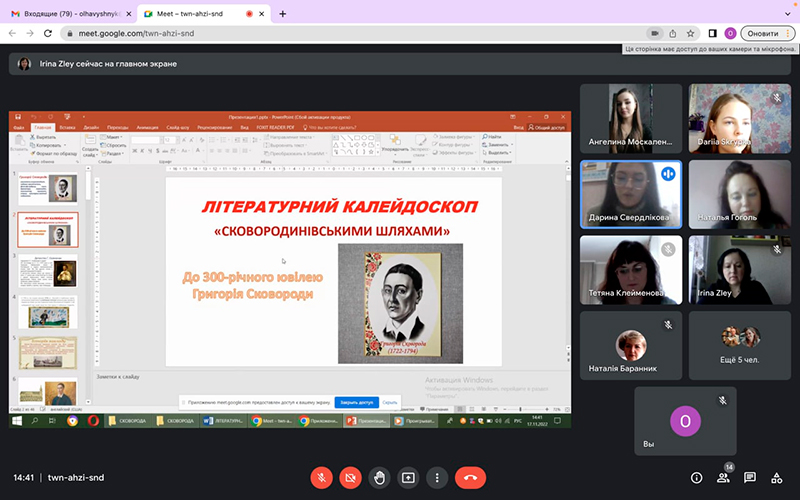Open Chrome's three-dot menu
Image resolution: width=800 pixels, height=500 pixels.
[x=789, y=33]
